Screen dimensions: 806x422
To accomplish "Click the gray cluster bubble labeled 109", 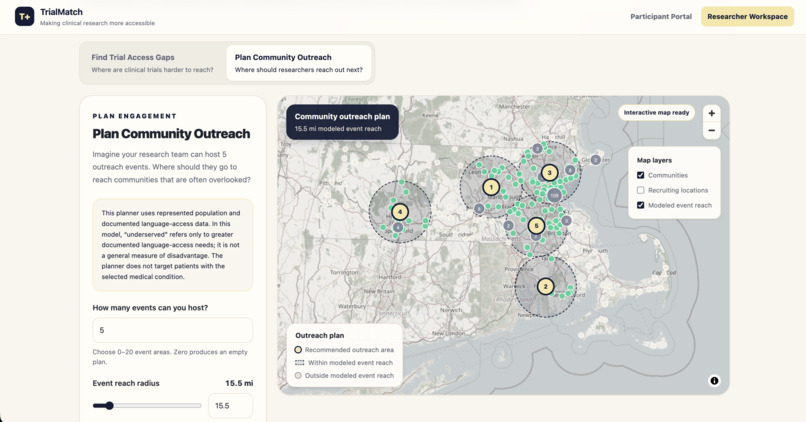I will point(554,195).
